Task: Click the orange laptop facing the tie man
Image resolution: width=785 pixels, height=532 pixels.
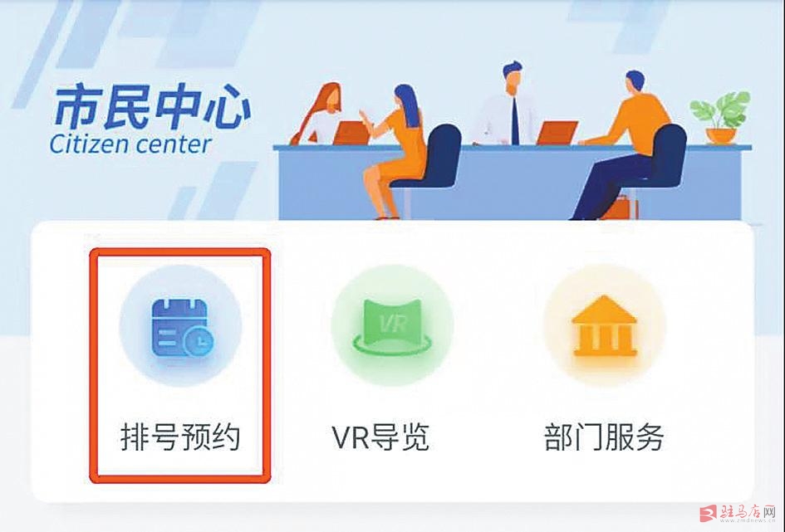Action: (557, 133)
